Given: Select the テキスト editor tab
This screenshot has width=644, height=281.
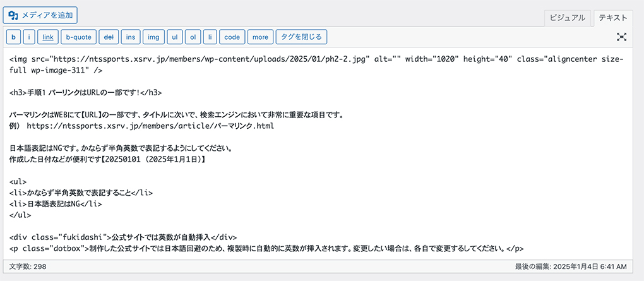Looking at the screenshot, I should [613, 18].
